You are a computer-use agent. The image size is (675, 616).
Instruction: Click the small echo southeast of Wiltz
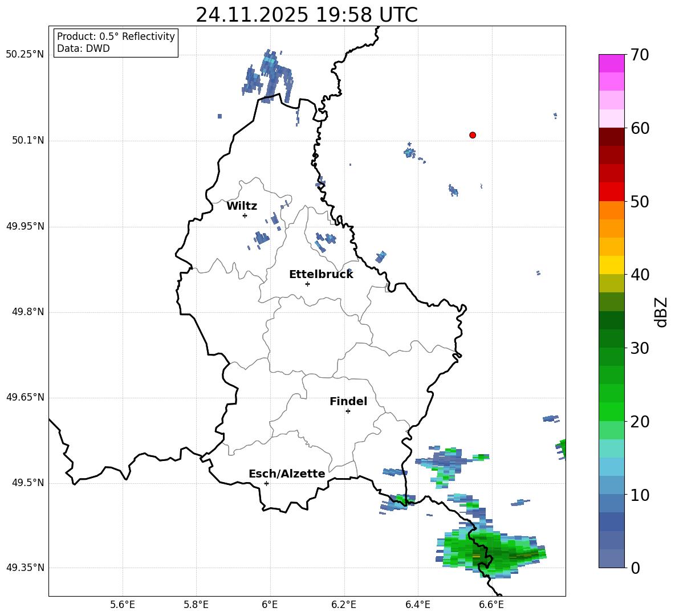tap(261, 238)
